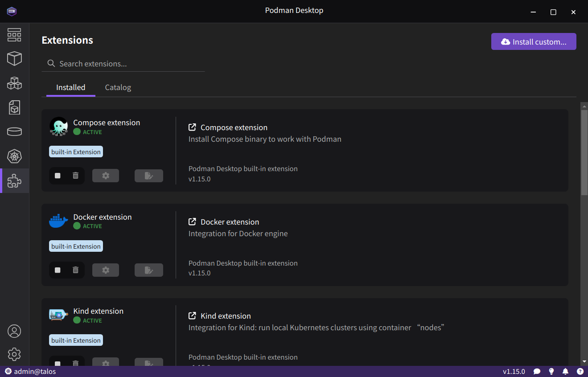Open the help question mark icon
588x377 pixels.
click(580, 372)
